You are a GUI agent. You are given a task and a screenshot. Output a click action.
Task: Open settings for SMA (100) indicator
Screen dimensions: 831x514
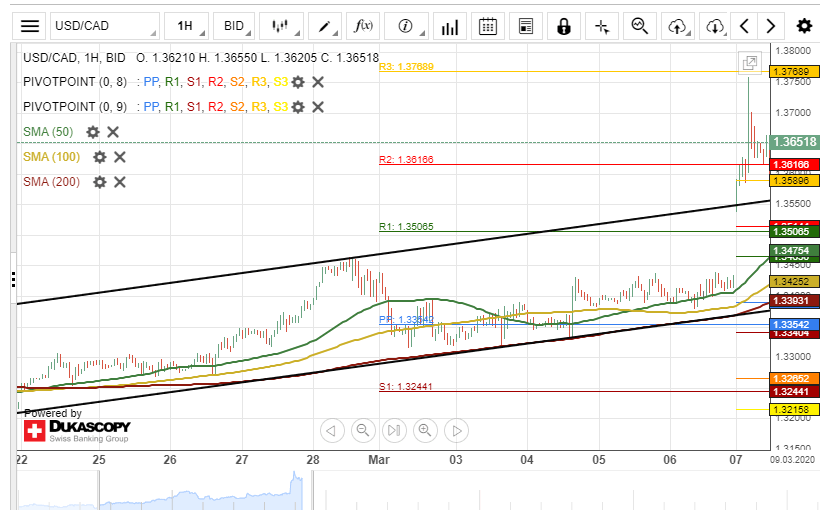point(99,157)
